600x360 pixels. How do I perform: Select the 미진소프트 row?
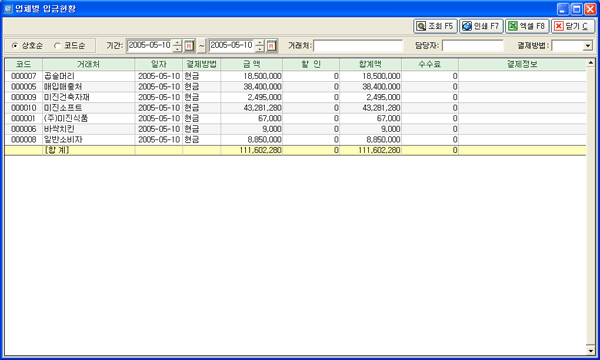pos(295,108)
